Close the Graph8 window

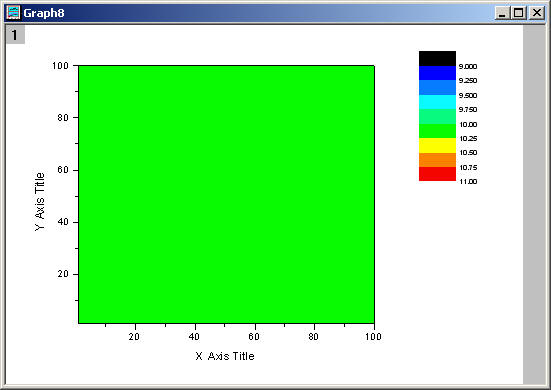tap(537, 13)
